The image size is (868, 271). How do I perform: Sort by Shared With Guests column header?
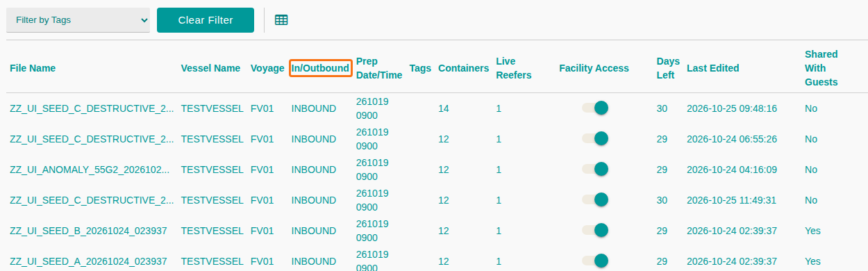coord(821,68)
